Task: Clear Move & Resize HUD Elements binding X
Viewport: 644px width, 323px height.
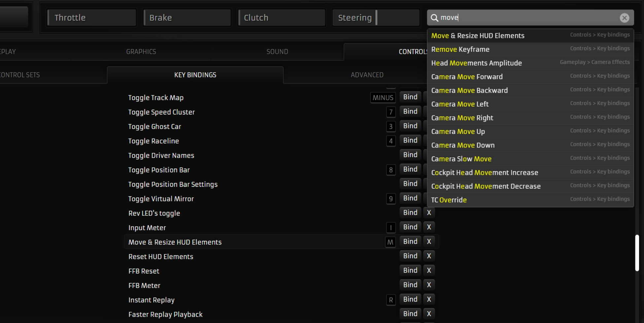Action: tap(429, 242)
